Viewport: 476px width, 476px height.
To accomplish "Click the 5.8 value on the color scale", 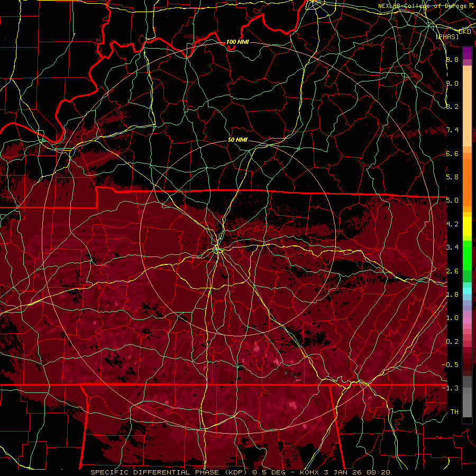I will 452,177.
